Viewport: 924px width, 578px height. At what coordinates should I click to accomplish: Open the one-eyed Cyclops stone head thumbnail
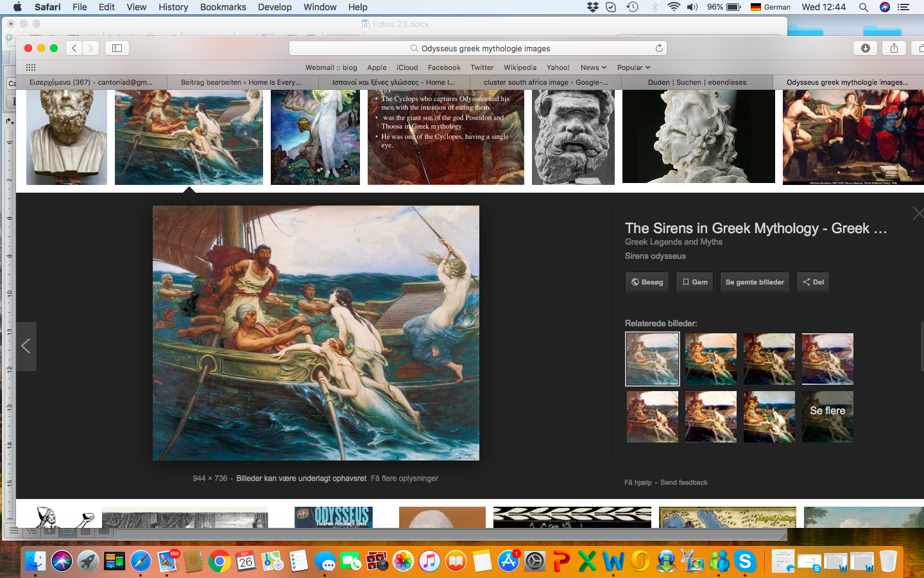573,137
